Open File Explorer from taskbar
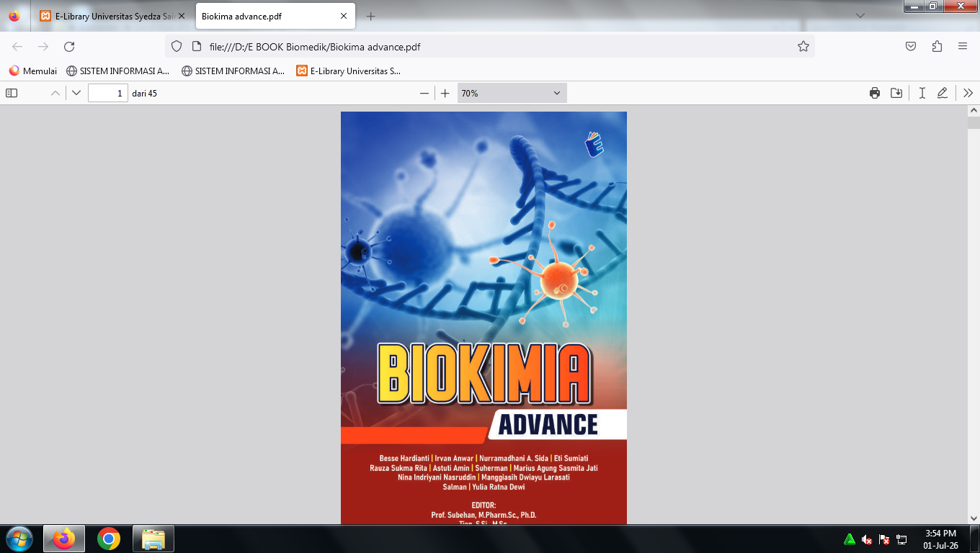 pyautogui.click(x=153, y=539)
